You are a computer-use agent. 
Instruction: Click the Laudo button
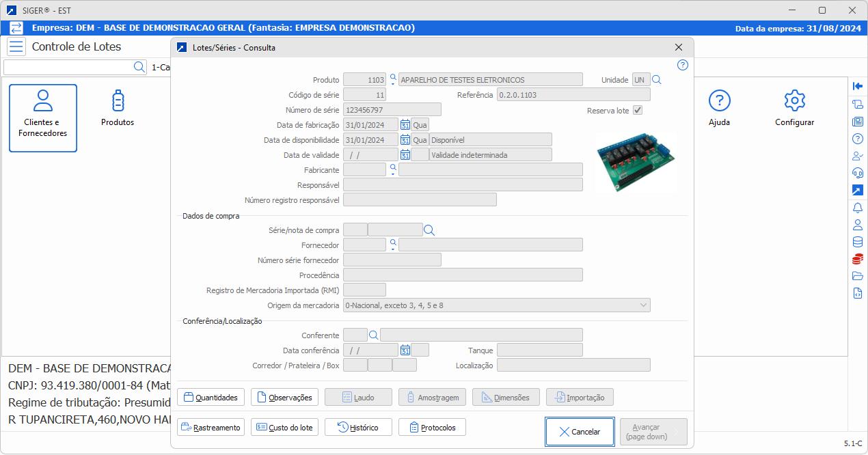click(358, 397)
